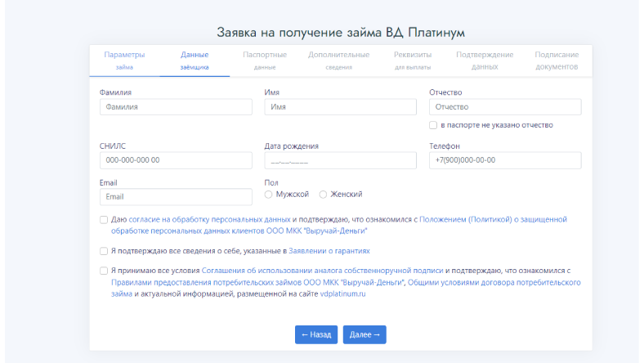Select the Подтверждение данных tab
Viewport: 644px width, 363px height.
[485, 60]
